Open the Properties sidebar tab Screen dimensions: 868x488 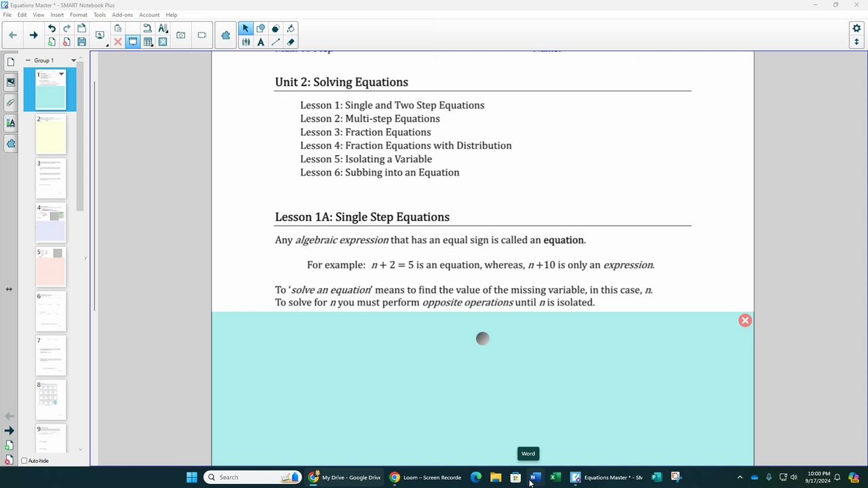click(11, 123)
